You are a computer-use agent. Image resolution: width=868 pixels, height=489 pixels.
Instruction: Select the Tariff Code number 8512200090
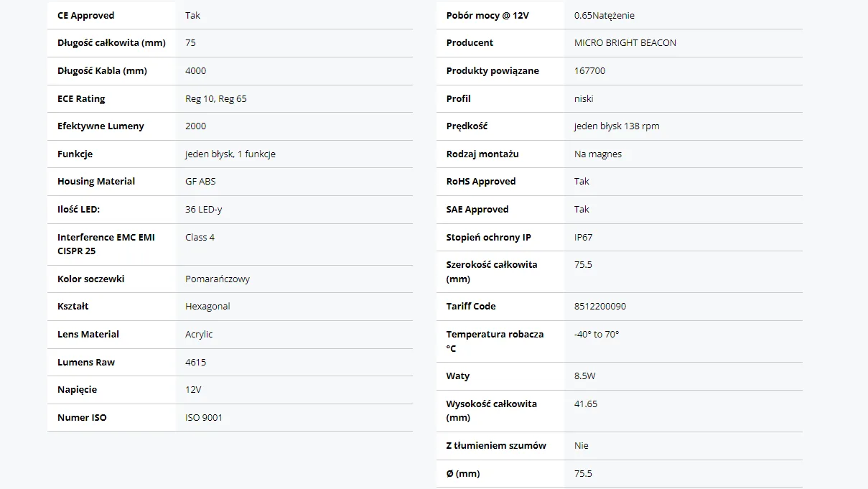click(599, 306)
